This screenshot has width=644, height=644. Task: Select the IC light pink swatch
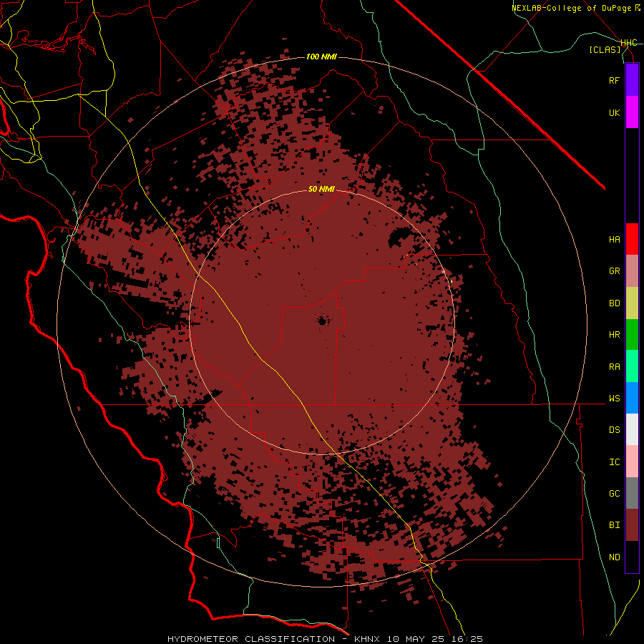pos(632,462)
